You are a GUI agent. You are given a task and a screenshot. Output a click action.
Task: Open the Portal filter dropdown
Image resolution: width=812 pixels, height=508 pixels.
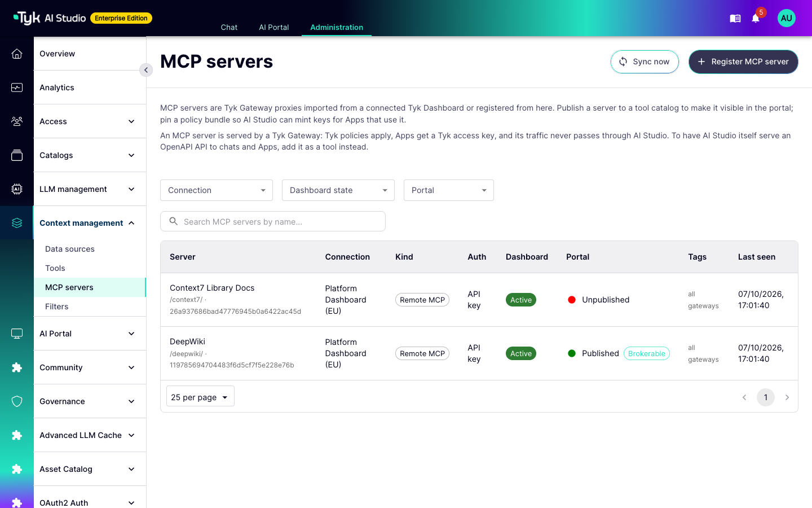(449, 190)
